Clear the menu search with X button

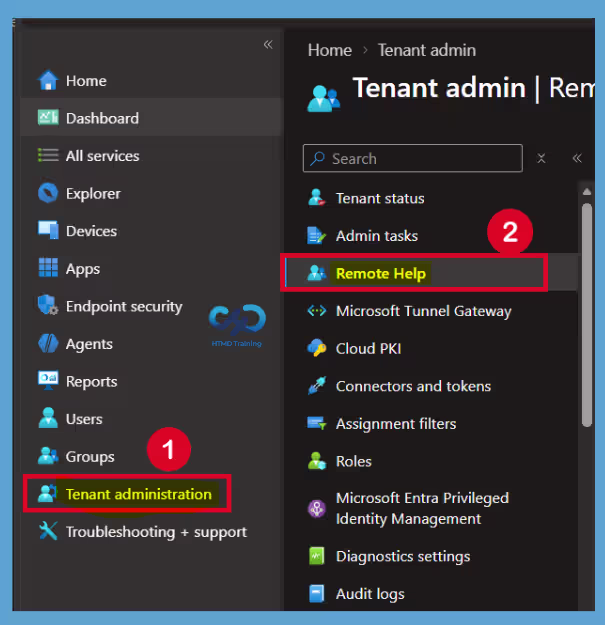pos(541,158)
